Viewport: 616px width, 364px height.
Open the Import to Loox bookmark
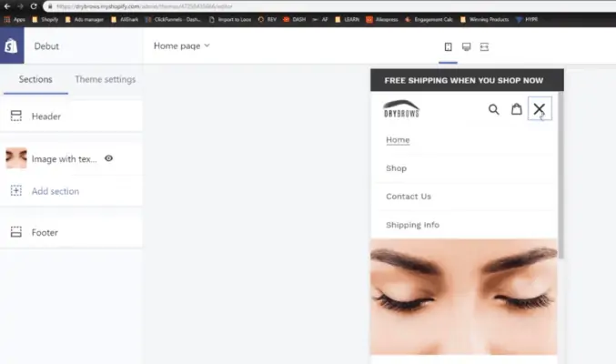click(x=230, y=19)
